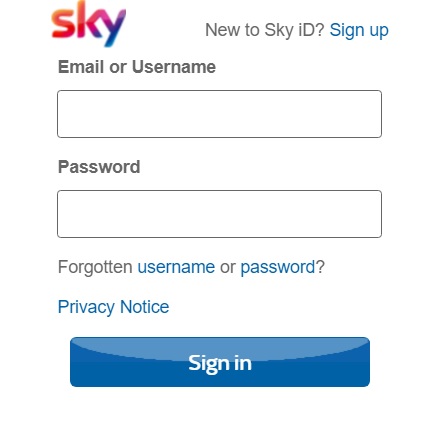435x428 pixels.
Task: Place cursor in the first text box
Action: point(219,114)
